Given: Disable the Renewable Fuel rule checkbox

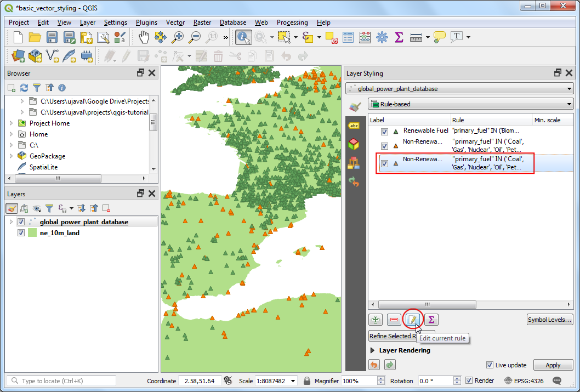Looking at the screenshot, I should (384, 132).
